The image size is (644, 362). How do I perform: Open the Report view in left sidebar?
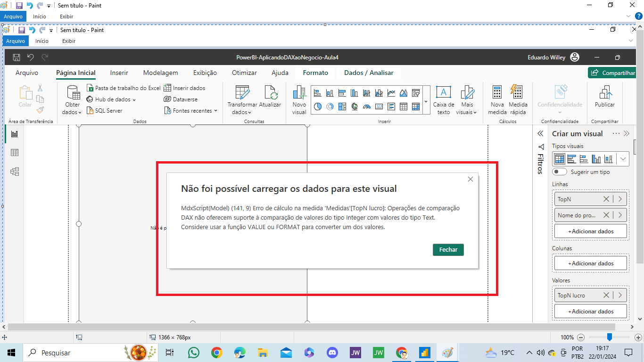coord(14,134)
